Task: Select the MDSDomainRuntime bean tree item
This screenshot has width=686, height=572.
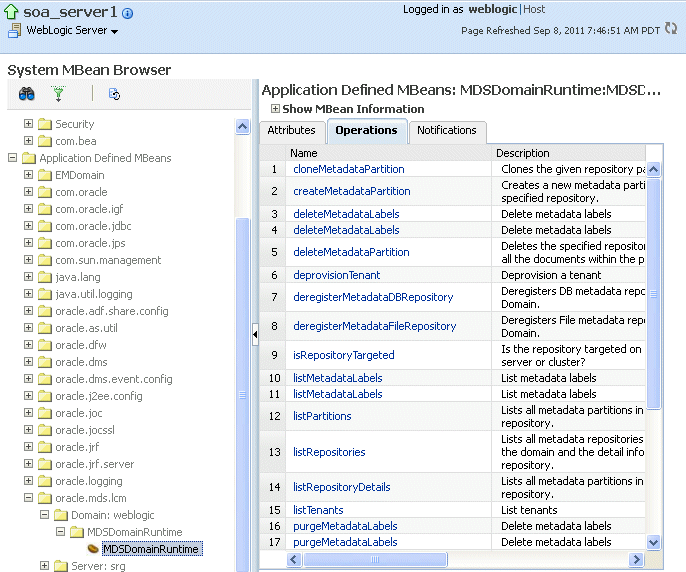Action: coord(150,549)
